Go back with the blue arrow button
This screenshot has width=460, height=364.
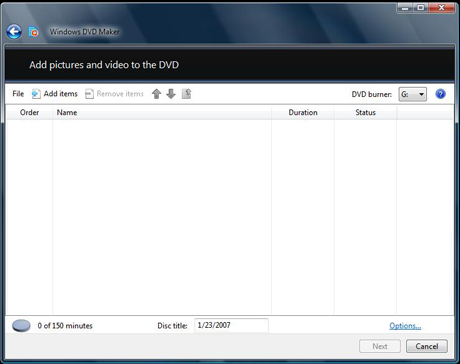pos(14,32)
